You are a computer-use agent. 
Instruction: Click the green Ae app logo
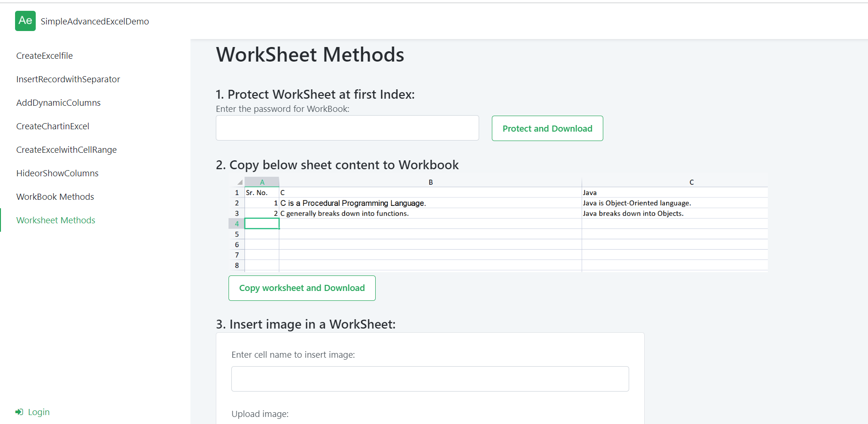tap(25, 21)
